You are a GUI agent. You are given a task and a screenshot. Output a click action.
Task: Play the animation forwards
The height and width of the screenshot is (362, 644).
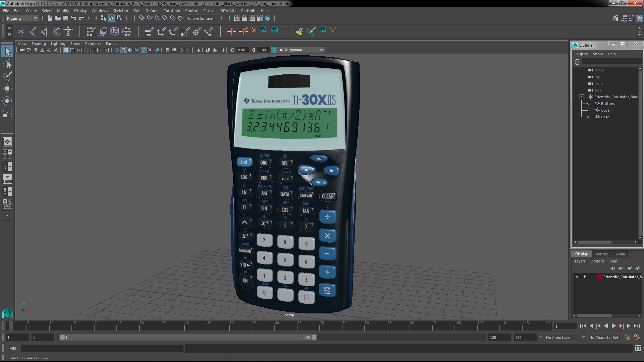(613, 326)
